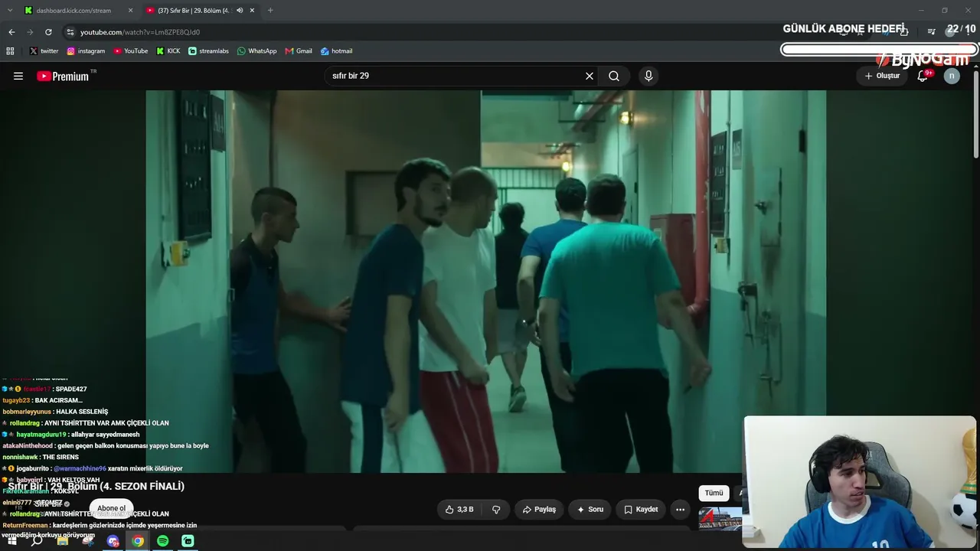Image resolution: width=980 pixels, height=551 pixels.
Task: Open YouTube notifications bell
Action: (x=923, y=76)
